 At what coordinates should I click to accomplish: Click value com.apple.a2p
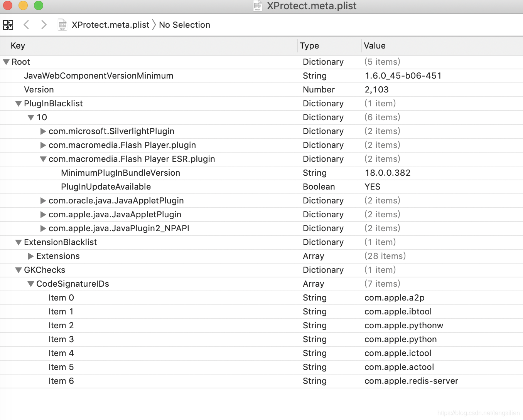click(x=395, y=298)
